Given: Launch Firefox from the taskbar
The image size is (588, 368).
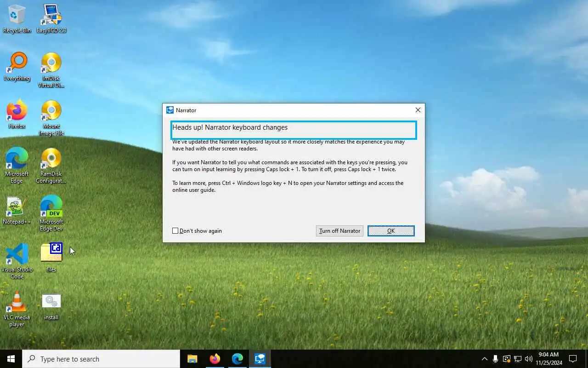Looking at the screenshot, I should [x=215, y=359].
